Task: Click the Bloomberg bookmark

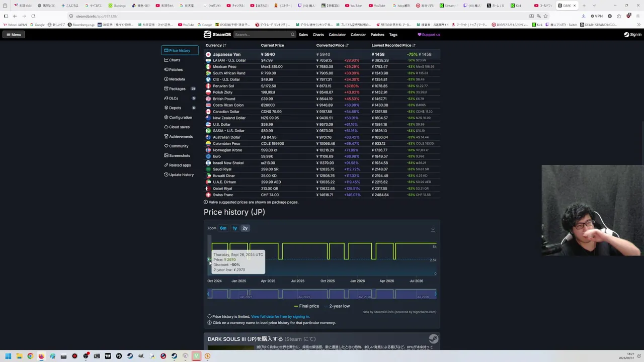Action: point(81,25)
